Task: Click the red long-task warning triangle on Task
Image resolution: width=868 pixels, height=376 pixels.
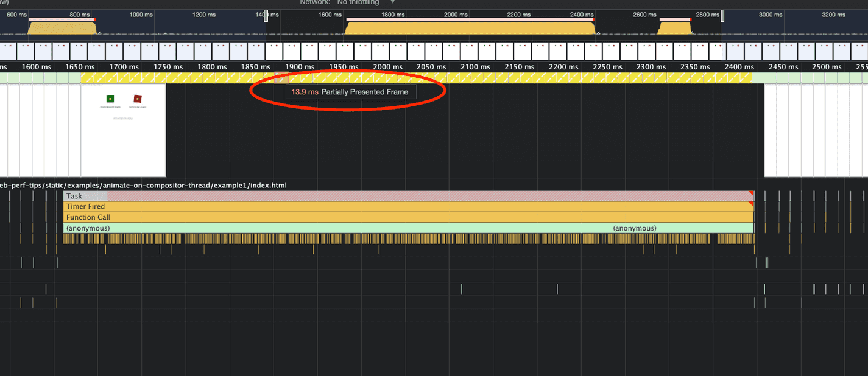Action: tap(752, 193)
